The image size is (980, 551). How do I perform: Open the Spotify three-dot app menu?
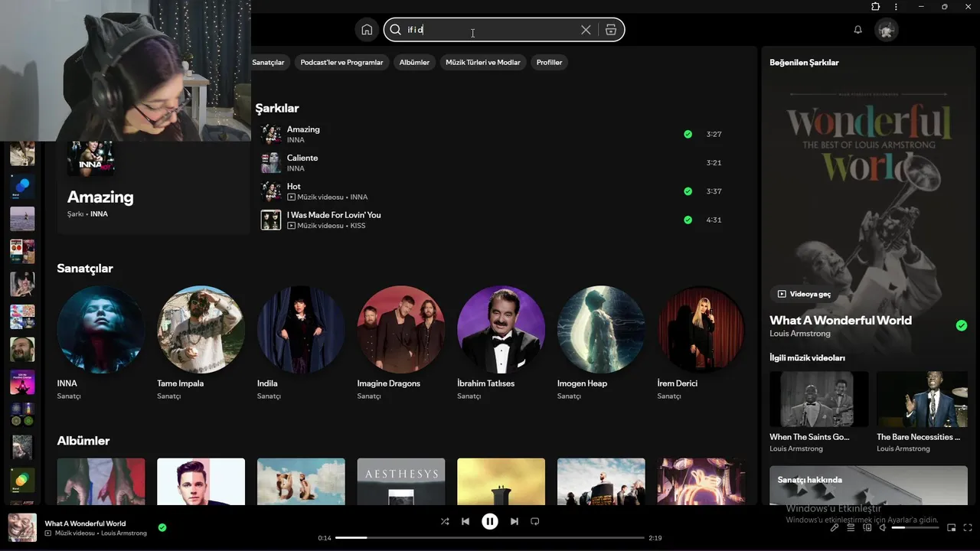[896, 7]
